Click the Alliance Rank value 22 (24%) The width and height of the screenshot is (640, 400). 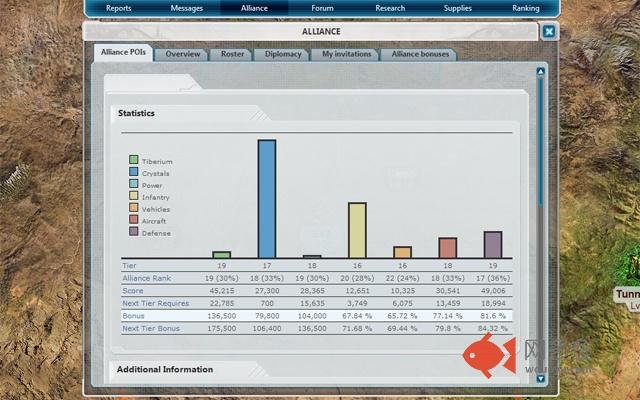[402, 278]
